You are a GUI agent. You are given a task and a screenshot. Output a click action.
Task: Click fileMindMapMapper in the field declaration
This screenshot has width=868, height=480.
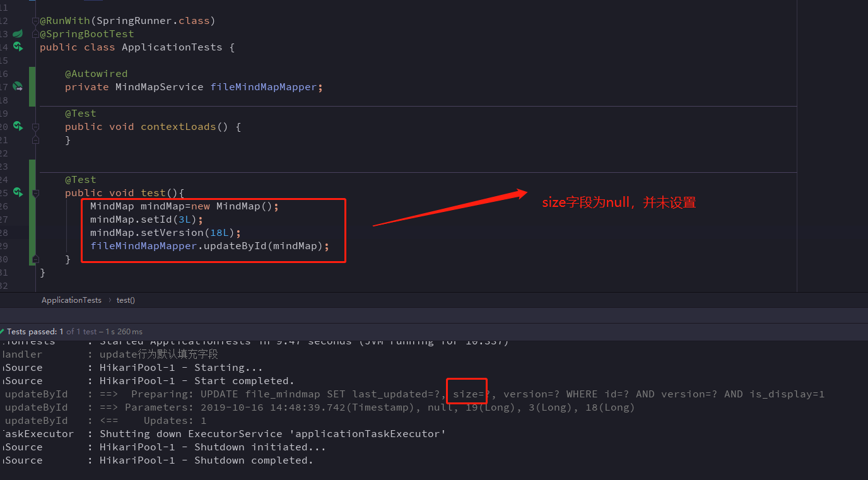(x=263, y=87)
